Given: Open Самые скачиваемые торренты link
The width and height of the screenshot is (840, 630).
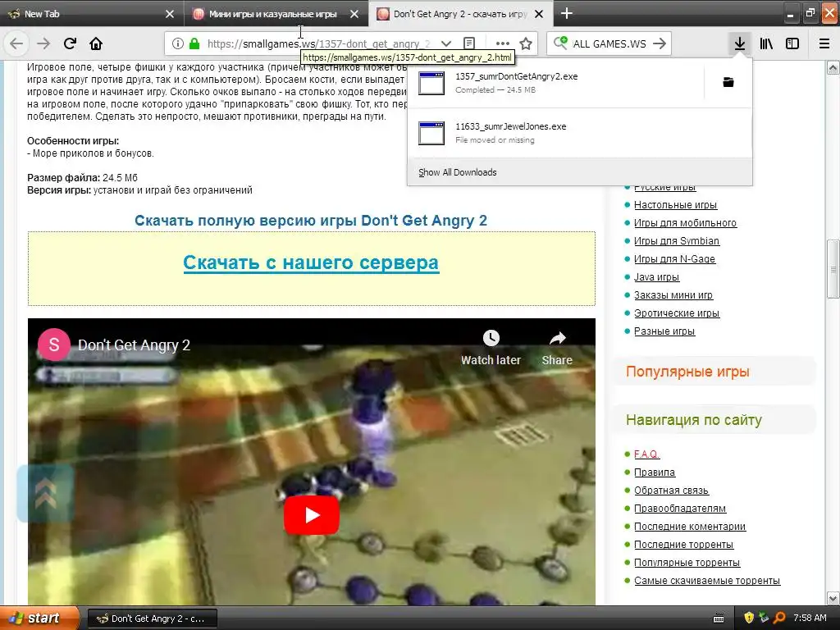Looking at the screenshot, I should click(707, 581).
